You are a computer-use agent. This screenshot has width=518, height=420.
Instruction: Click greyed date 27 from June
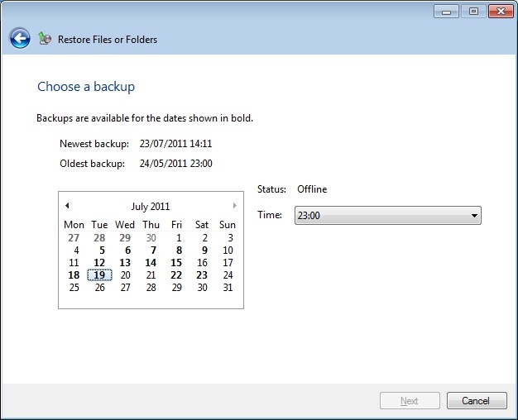click(x=74, y=238)
